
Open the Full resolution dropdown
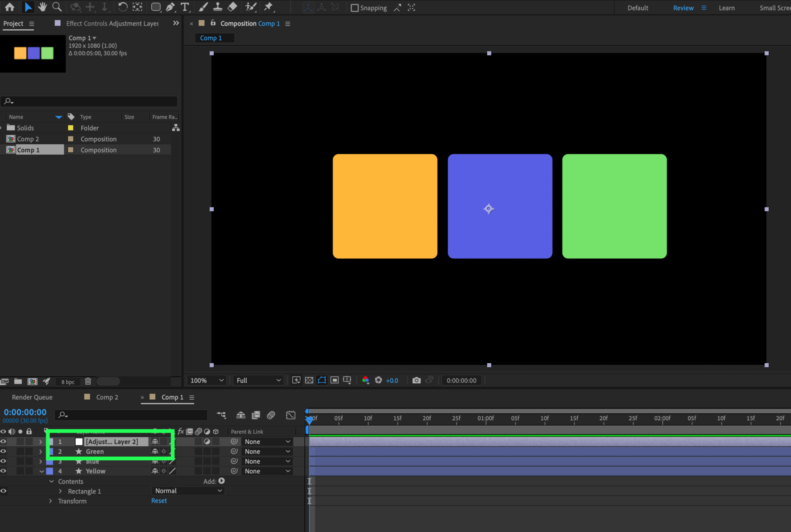258,380
